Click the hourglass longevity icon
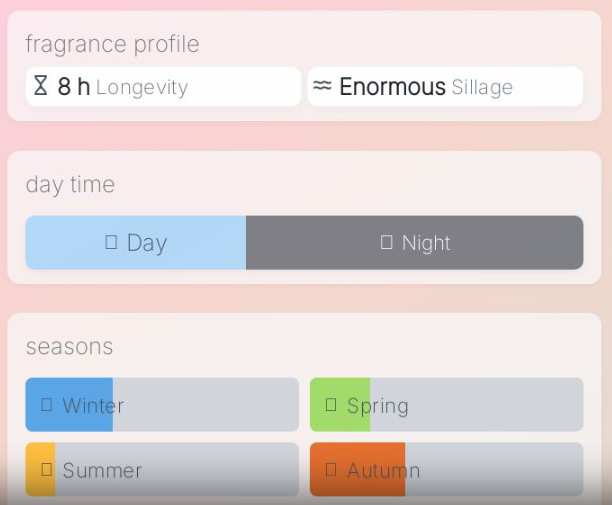The image size is (612, 505). click(40, 86)
